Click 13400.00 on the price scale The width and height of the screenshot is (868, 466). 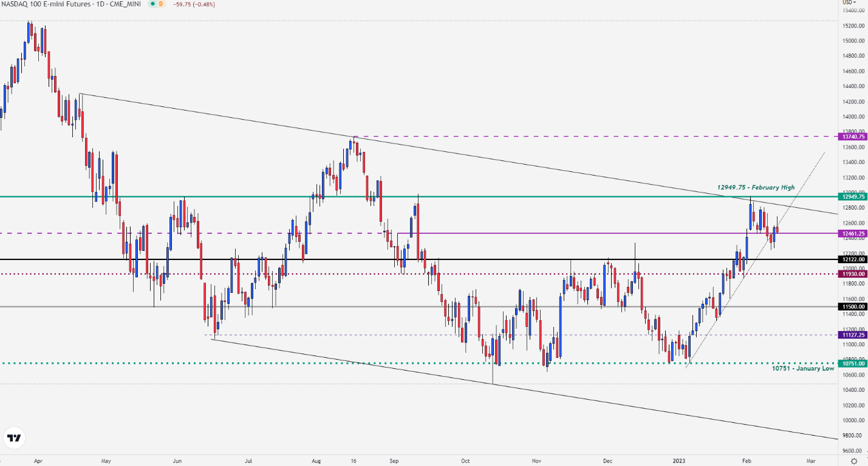click(853, 162)
